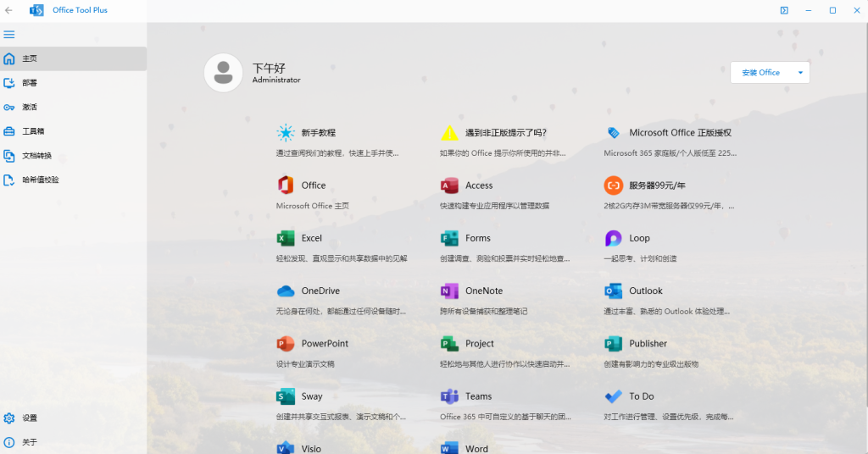Open the 部署 deploy sidebar item
Image resolution: width=868 pixels, height=454 pixels.
pyautogui.click(x=73, y=83)
